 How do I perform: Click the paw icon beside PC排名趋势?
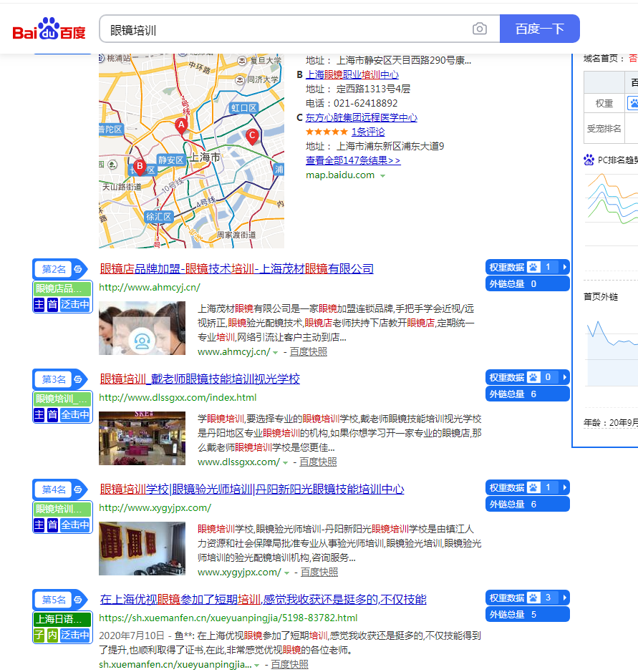[589, 160]
